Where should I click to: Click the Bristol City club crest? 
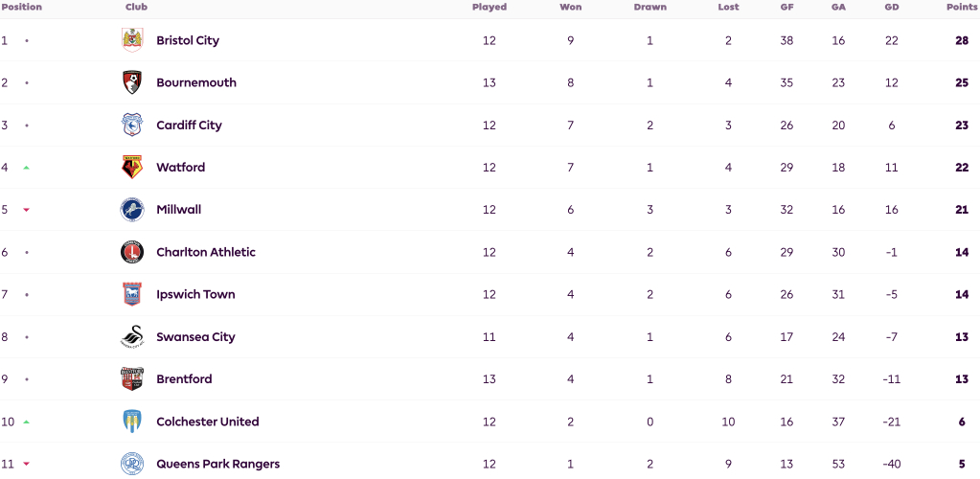point(132,40)
